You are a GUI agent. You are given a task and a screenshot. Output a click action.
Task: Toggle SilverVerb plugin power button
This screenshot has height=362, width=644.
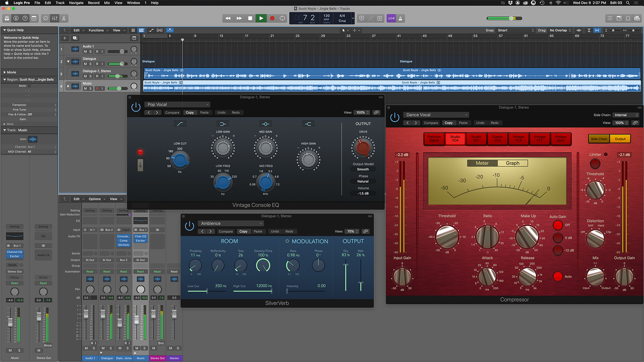pyautogui.click(x=190, y=226)
